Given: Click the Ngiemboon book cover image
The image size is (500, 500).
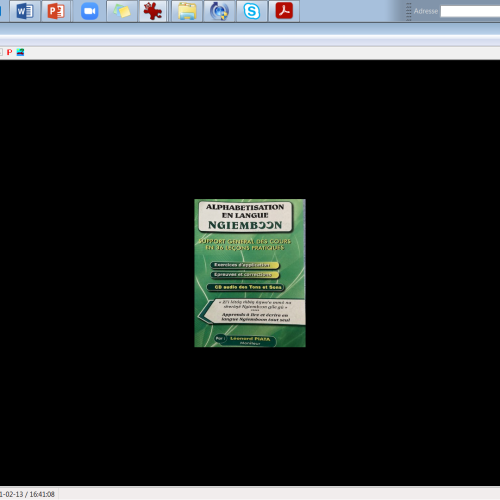Looking at the screenshot, I should (250, 273).
